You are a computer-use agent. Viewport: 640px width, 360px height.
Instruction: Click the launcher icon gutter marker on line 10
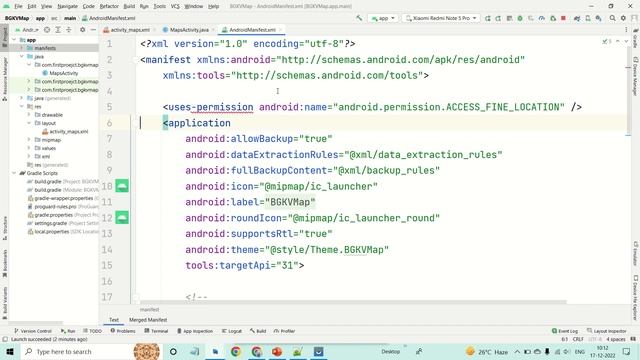[x=122, y=186]
